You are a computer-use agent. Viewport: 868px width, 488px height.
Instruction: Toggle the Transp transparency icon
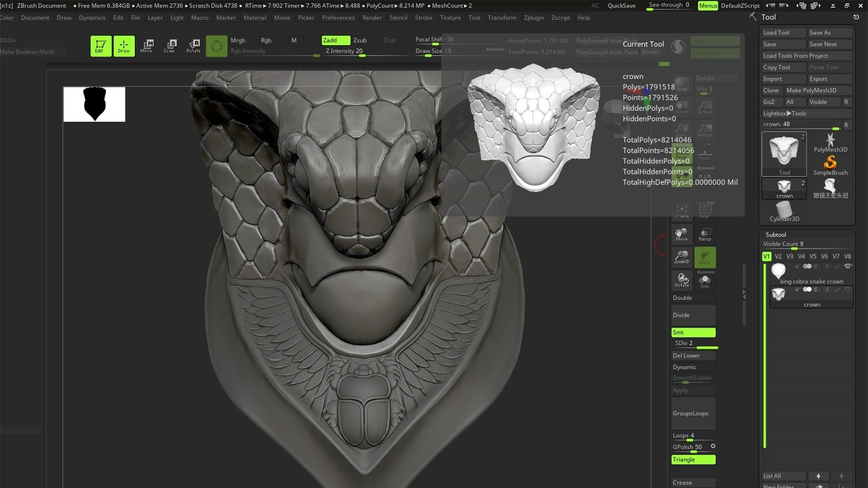point(705,234)
